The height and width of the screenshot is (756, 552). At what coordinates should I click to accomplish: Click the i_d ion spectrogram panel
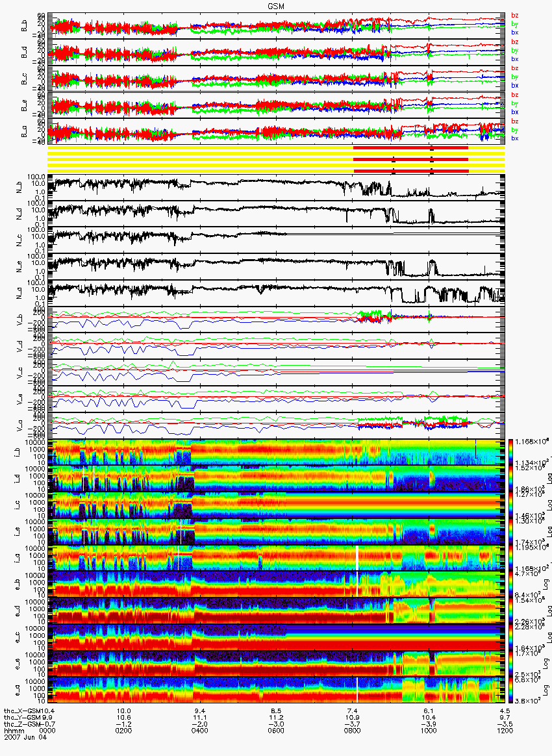[276, 479]
